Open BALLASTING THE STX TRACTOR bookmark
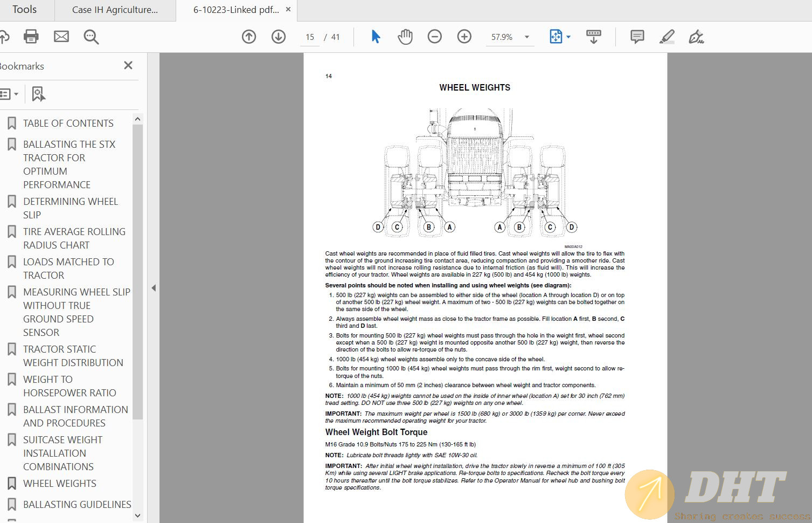 point(69,164)
